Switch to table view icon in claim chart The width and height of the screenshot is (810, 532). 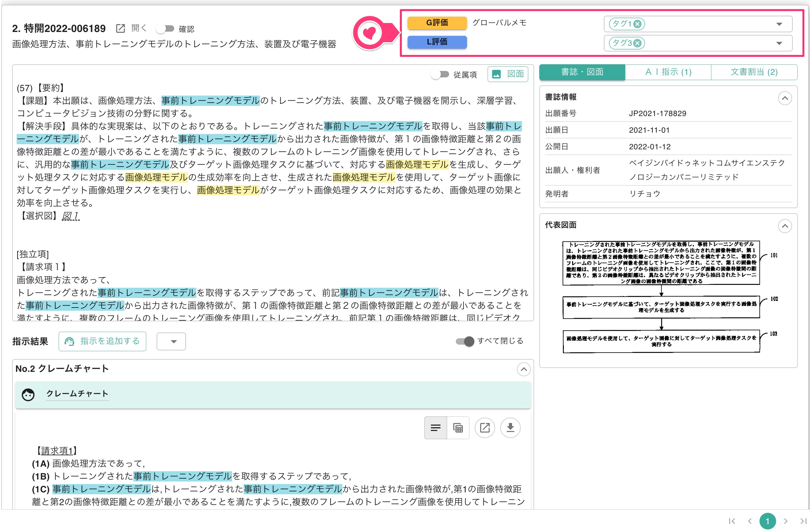458,427
